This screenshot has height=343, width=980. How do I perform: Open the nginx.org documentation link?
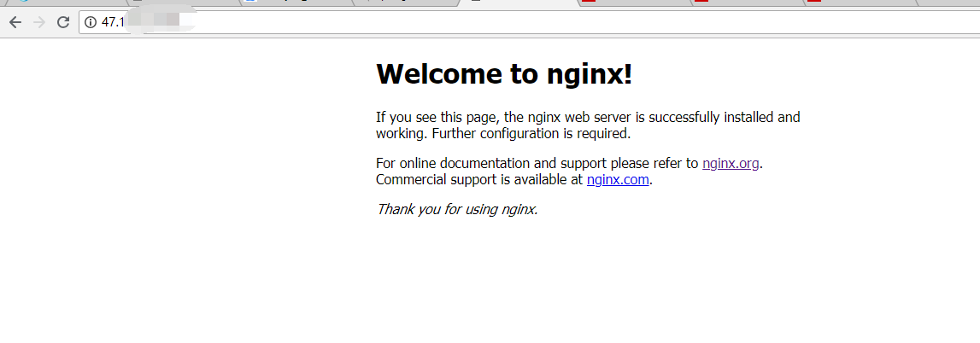tap(731, 163)
